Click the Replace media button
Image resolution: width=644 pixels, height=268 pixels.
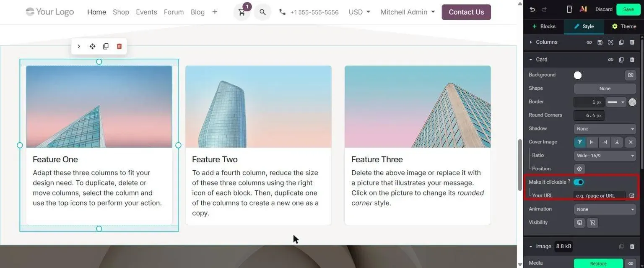(598, 263)
